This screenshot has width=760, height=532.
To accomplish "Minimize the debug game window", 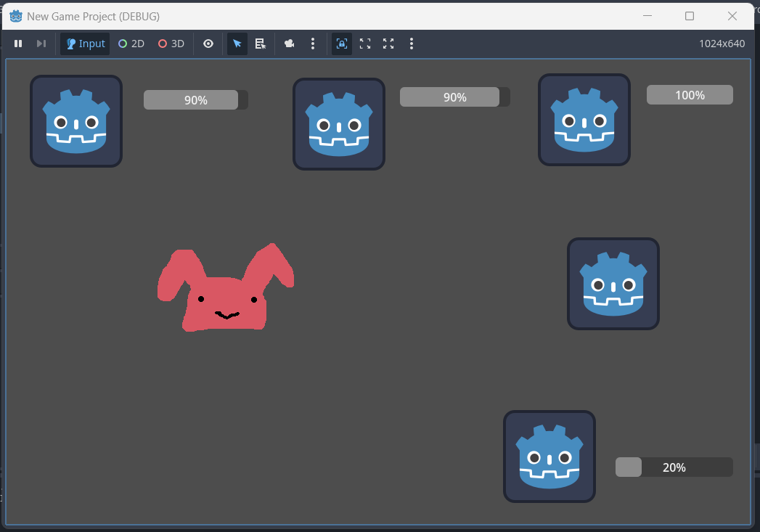I will pos(647,16).
